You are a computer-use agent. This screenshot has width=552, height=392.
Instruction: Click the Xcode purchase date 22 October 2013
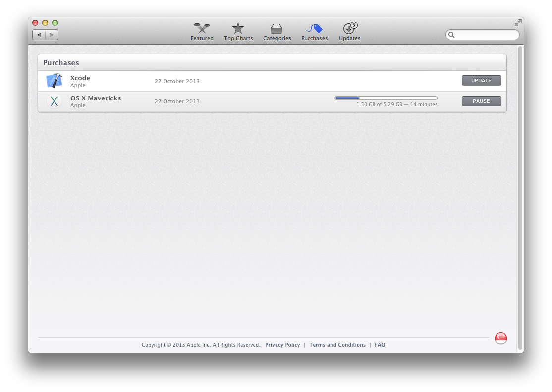177,81
